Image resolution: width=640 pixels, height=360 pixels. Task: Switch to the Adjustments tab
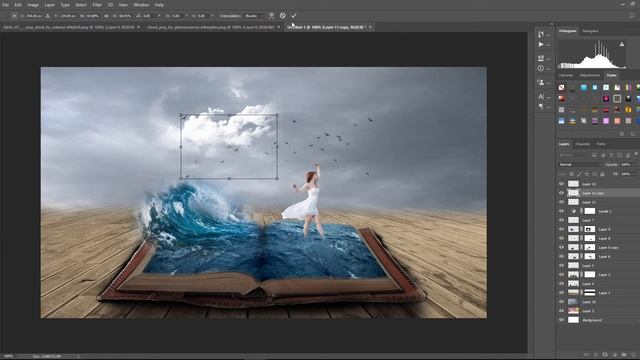(590, 76)
